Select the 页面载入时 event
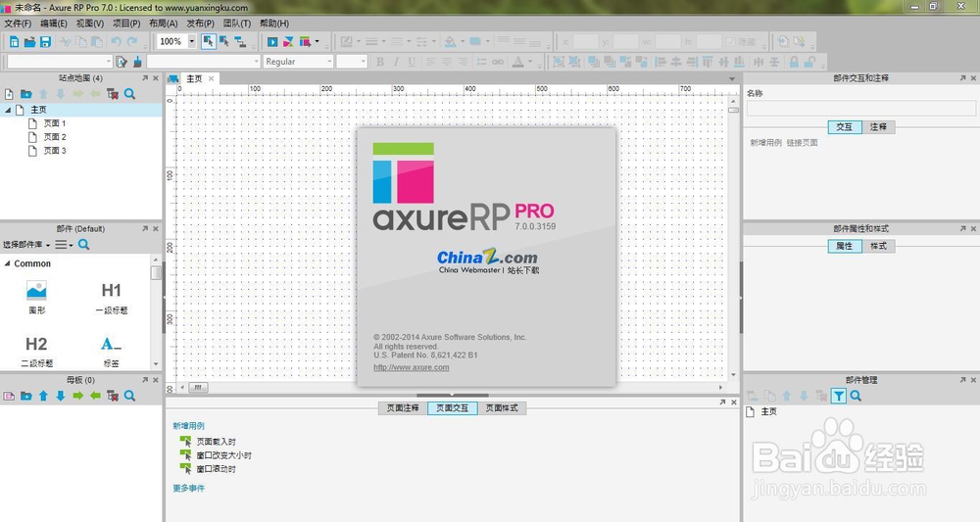 (x=216, y=442)
